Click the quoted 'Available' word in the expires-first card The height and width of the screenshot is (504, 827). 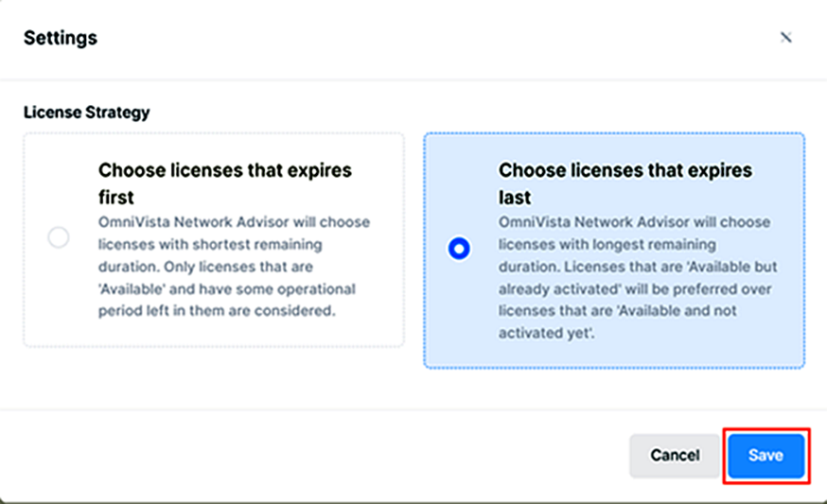130,288
